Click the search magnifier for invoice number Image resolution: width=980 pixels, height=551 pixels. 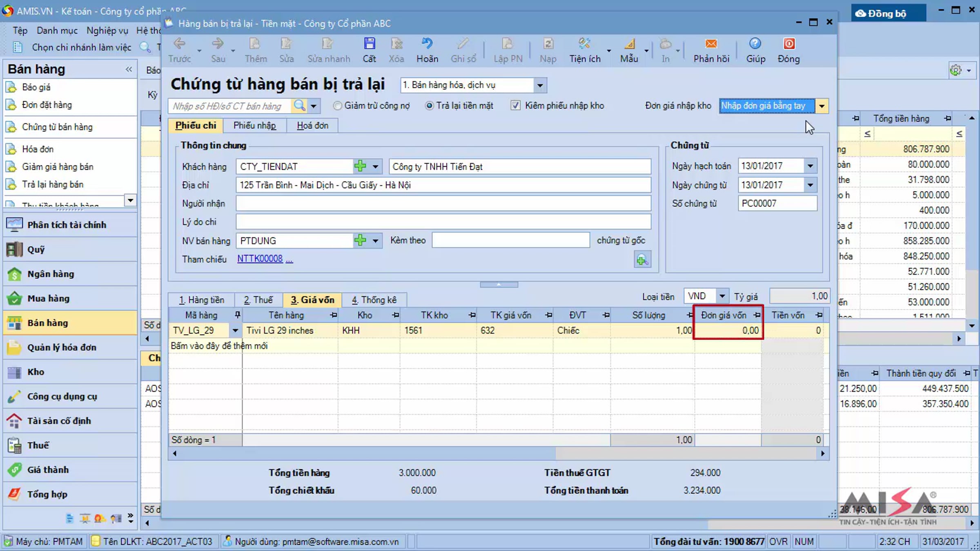pyautogui.click(x=299, y=106)
